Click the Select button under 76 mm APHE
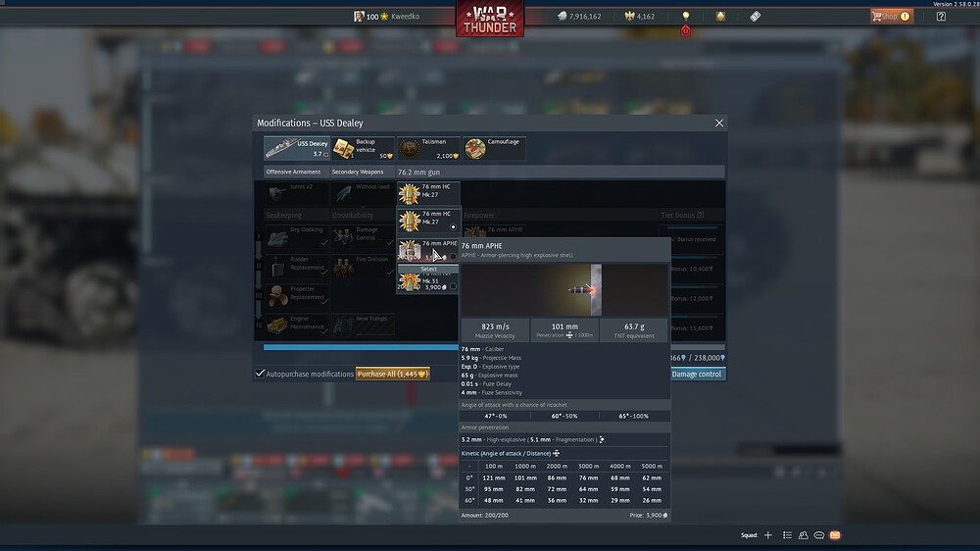The width and height of the screenshot is (980, 551). (x=428, y=269)
